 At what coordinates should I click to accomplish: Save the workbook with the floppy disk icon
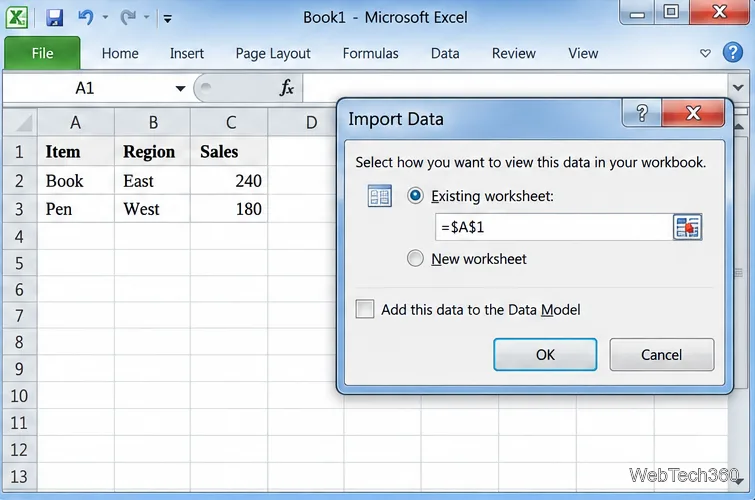54,18
